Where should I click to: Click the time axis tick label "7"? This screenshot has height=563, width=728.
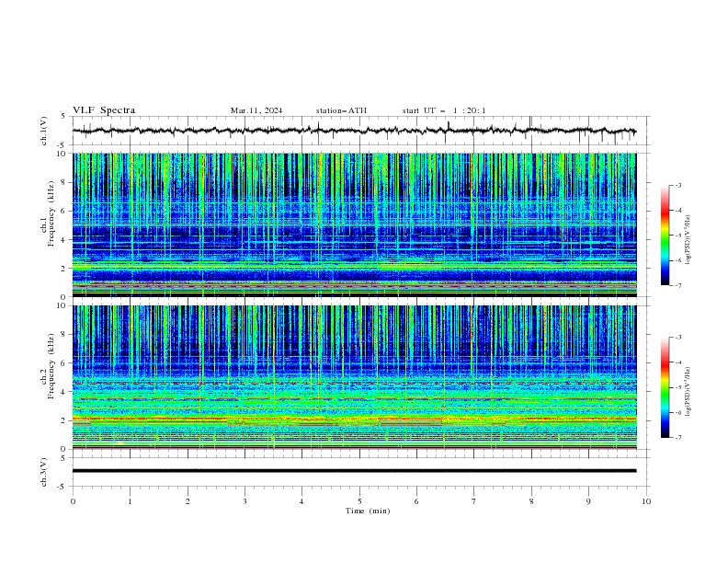473,501
